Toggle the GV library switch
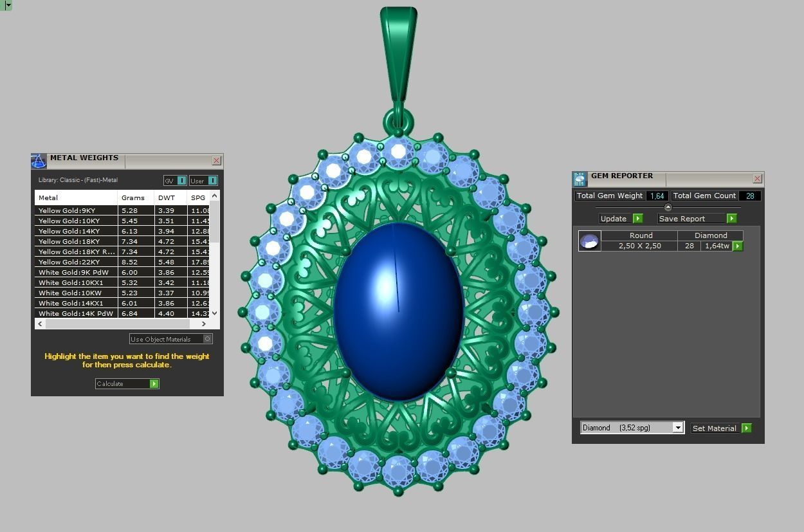The image size is (804, 532). coord(175,181)
